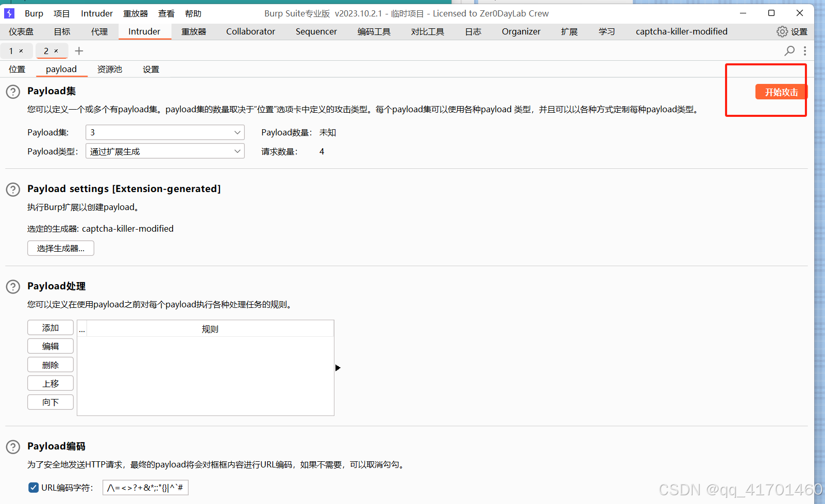Switch to Organizer tab

[521, 32]
